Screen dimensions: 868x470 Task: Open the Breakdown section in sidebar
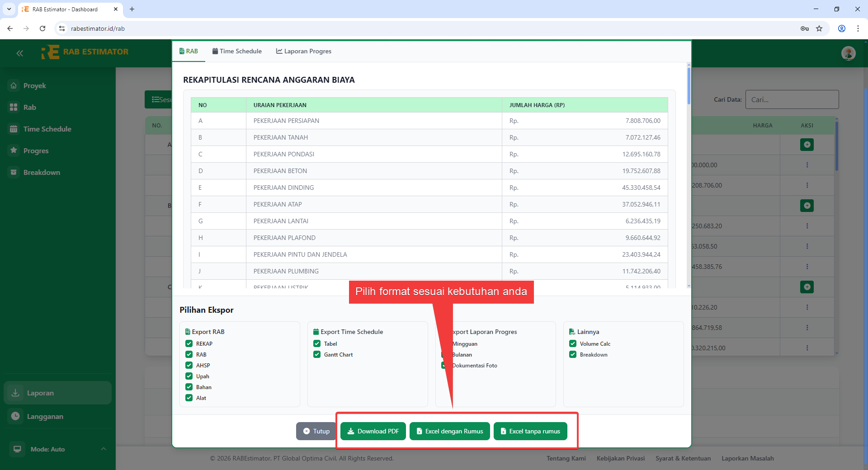point(42,172)
